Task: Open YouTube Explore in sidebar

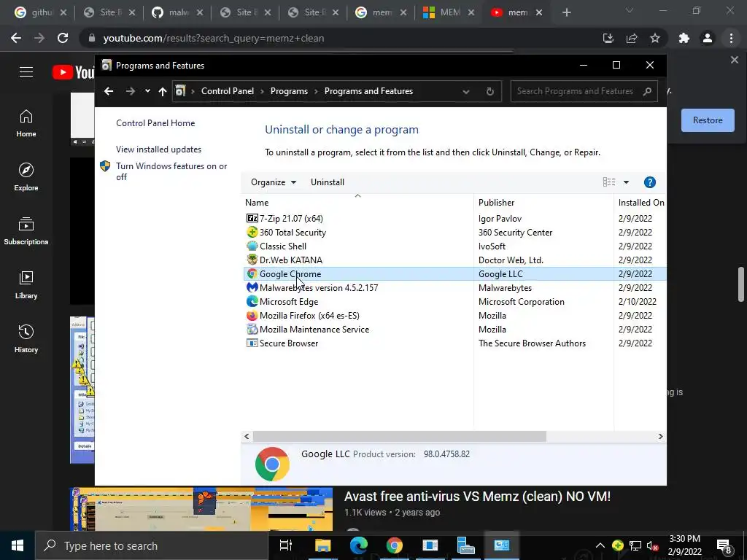Action: tap(26, 176)
